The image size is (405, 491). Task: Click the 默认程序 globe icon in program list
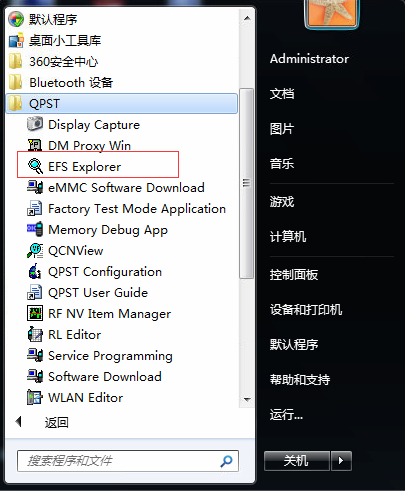point(16,19)
